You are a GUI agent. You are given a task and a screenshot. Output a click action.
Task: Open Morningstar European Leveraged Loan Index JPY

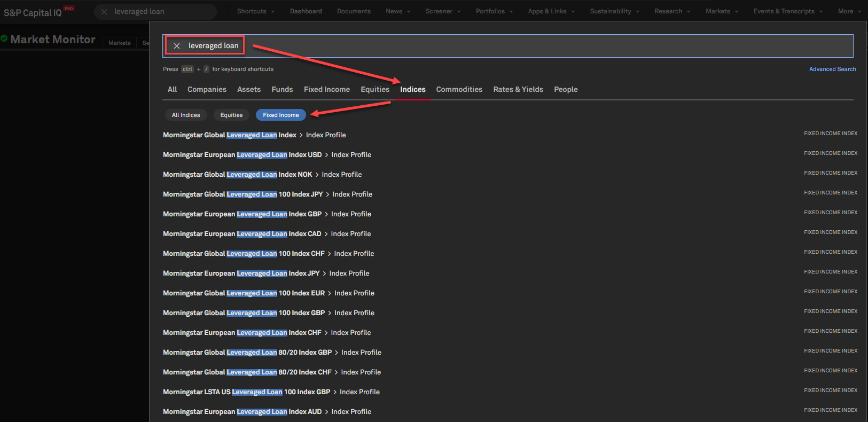[x=266, y=273]
